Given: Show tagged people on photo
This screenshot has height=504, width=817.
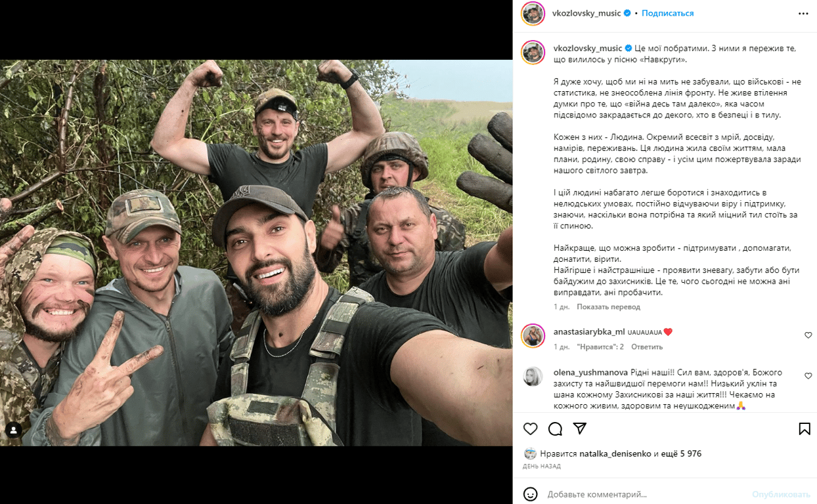Looking at the screenshot, I should pyautogui.click(x=13, y=430).
